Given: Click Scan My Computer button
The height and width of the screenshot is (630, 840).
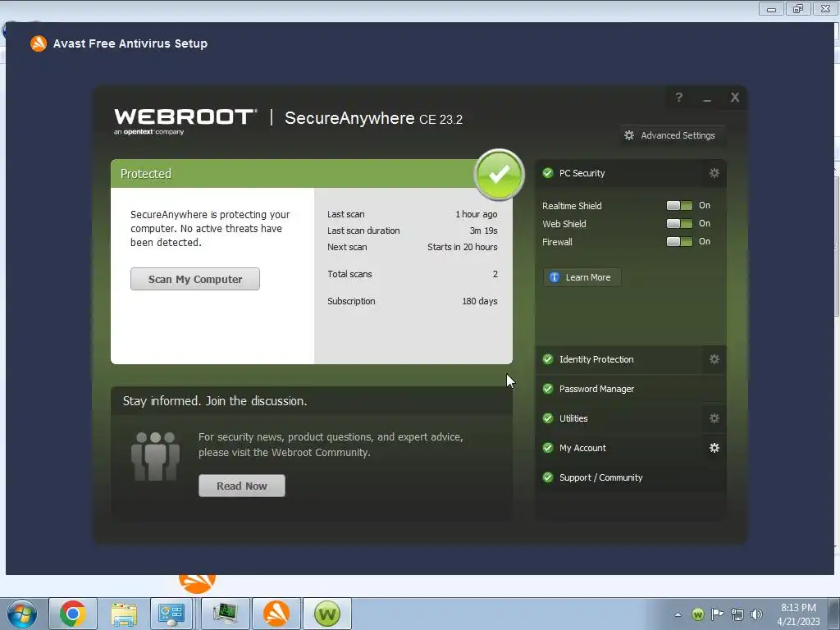Looking at the screenshot, I should click(195, 279).
